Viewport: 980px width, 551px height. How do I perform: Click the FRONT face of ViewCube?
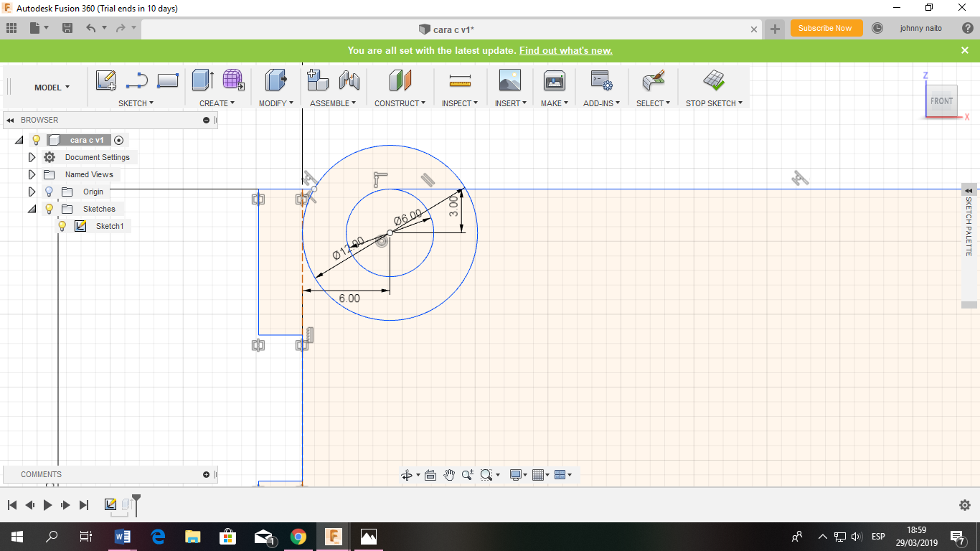[941, 101]
